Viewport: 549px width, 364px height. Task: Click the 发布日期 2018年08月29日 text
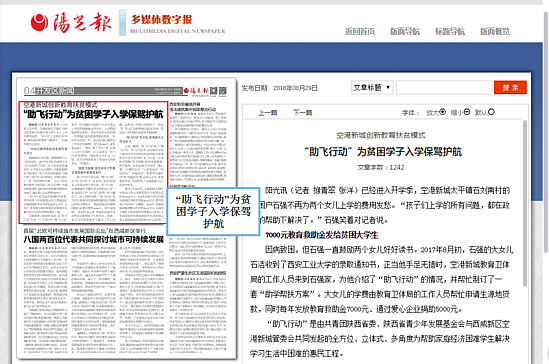point(279,88)
